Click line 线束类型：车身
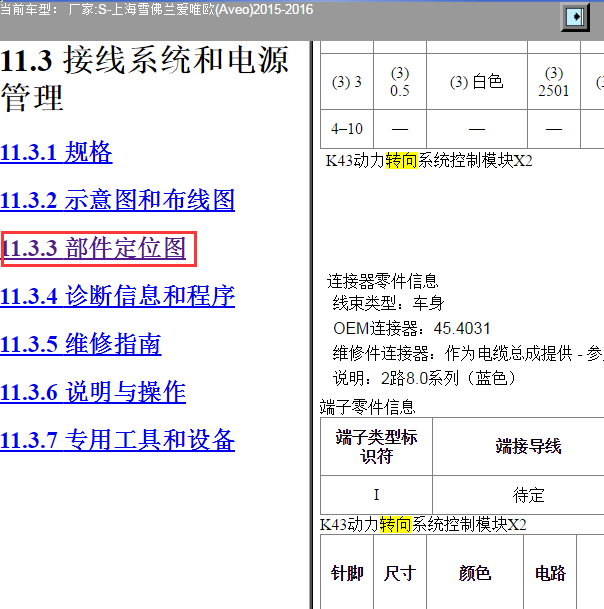604x609 pixels. (x=388, y=303)
